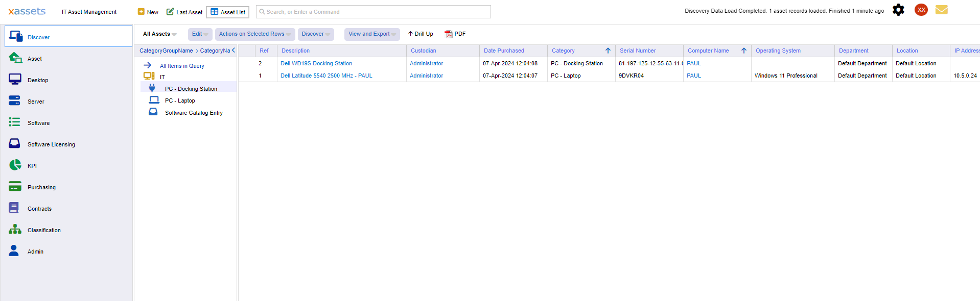Open the settings gear icon
This screenshot has height=301, width=980.
pos(898,10)
